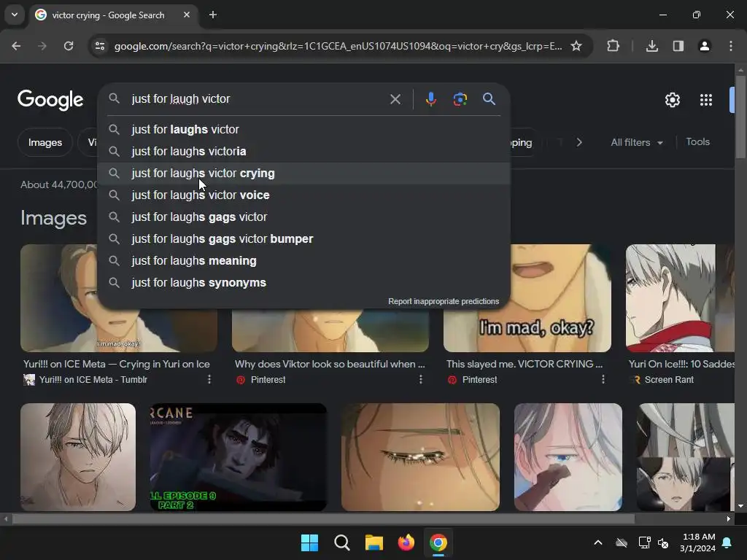
Task: Open the Chrome extensions puzzle icon
Action: click(613, 46)
